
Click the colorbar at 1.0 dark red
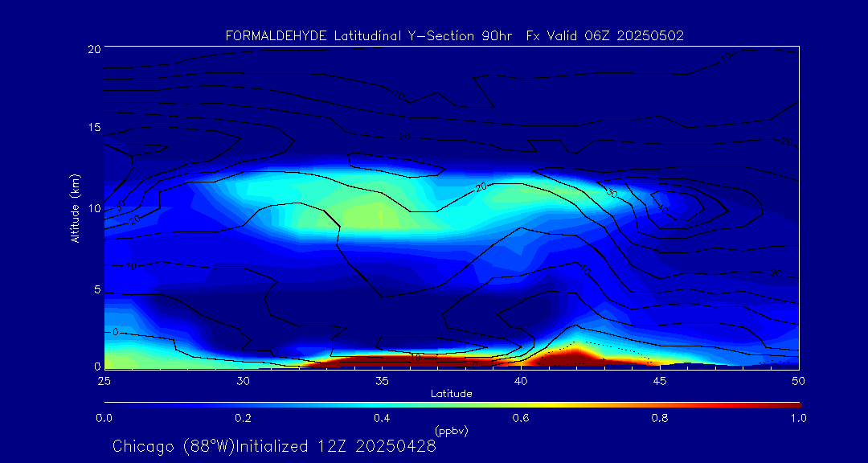click(798, 405)
